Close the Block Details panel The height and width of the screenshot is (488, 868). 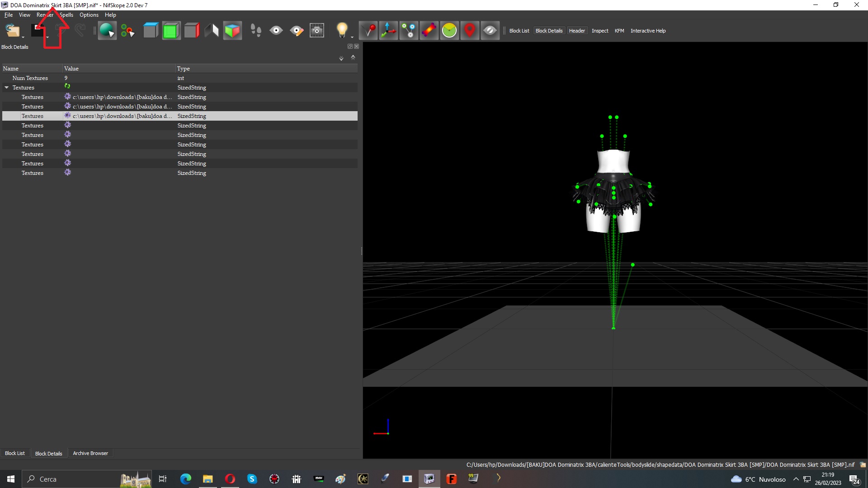click(357, 47)
